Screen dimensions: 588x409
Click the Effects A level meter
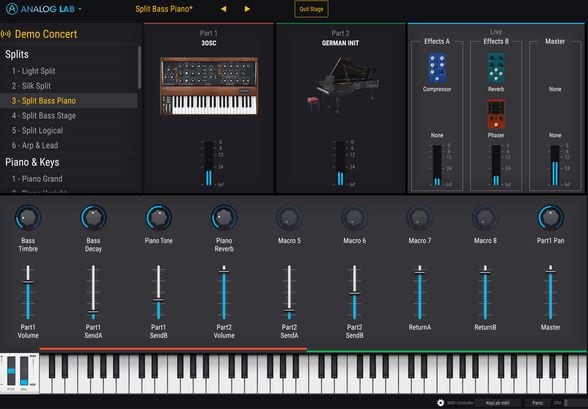(x=437, y=165)
